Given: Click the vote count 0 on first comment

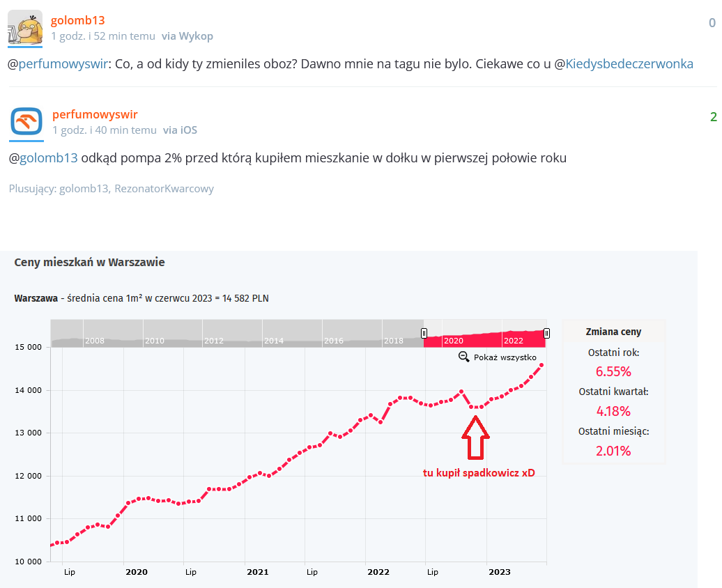Looking at the screenshot, I should 712,22.
